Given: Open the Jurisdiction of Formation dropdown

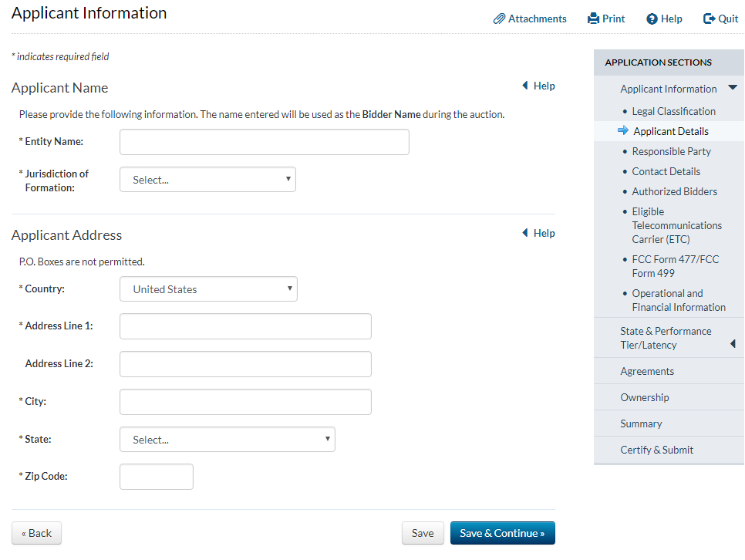Looking at the screenshot, I should (x=207, y=180).
